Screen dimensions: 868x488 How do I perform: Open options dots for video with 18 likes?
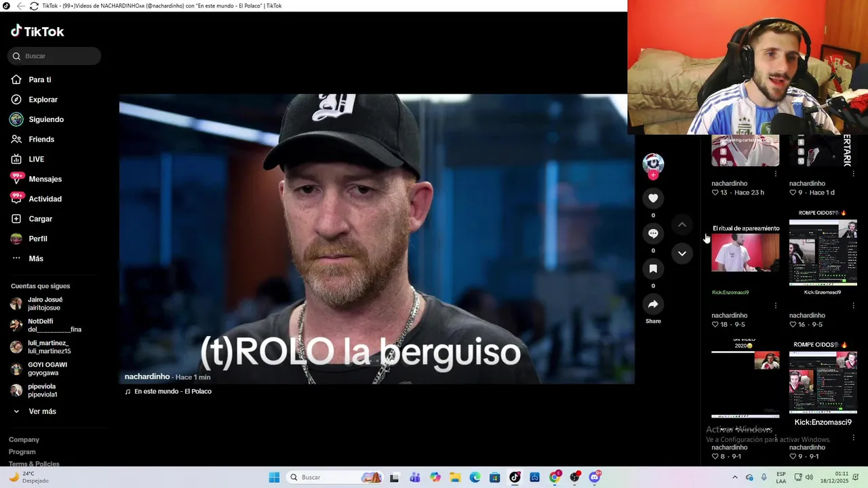click(776, 306)
